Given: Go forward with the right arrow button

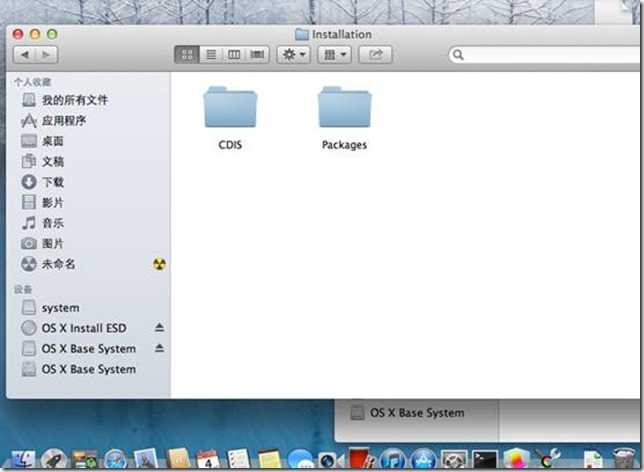Looking at the screenshot, I should (46, 55).
